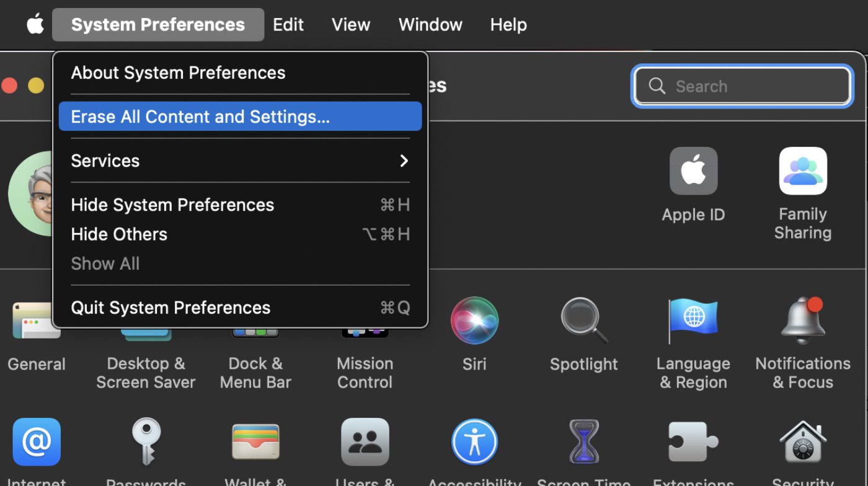Open the Apple menu

coord(35,25)
